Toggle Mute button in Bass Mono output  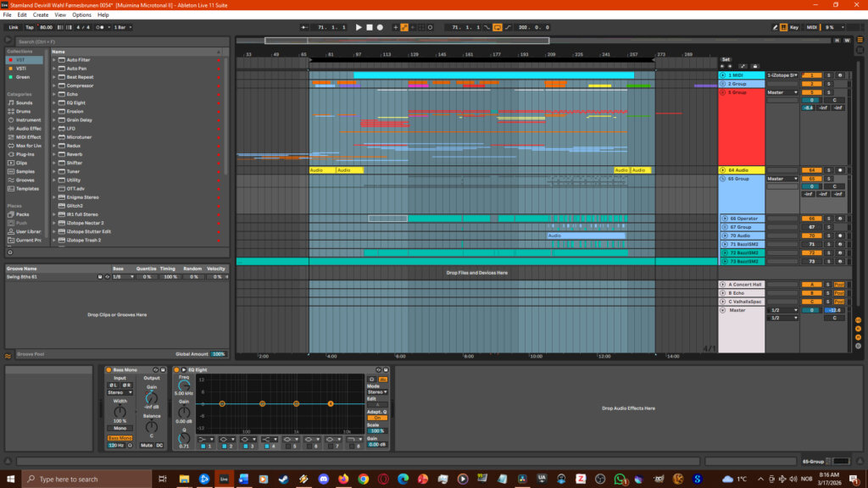point(146,445)
